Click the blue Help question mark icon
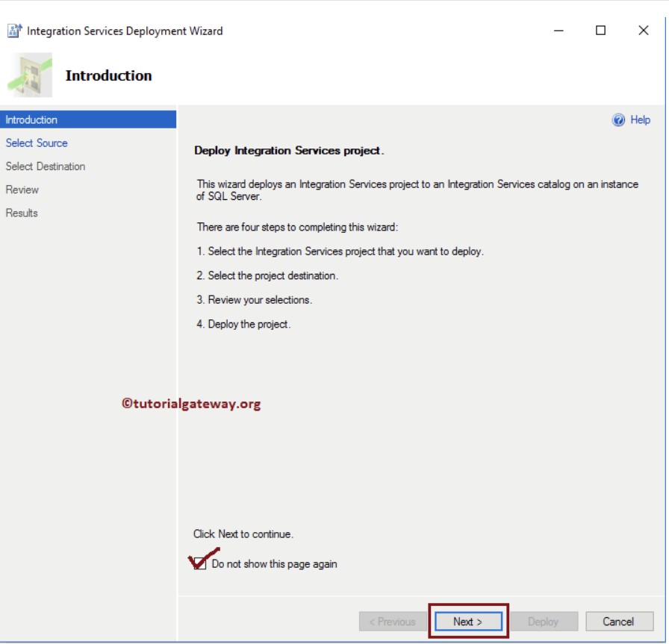Image resolution: width=669 pixels, height=644 pixels. point(618,120)
